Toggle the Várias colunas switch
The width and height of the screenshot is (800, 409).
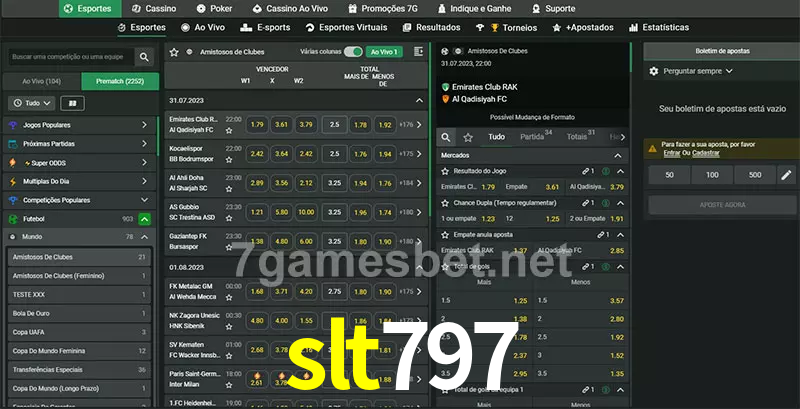pos(352,51)
